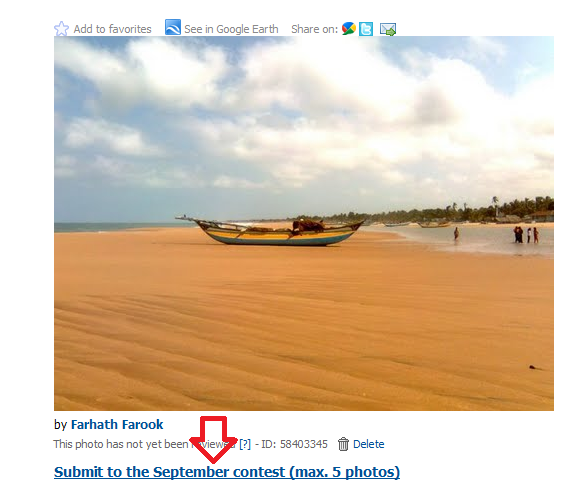585x492 pixels.
Task: Share the photo via the Google Buzz icon
Action: point(348,29)
